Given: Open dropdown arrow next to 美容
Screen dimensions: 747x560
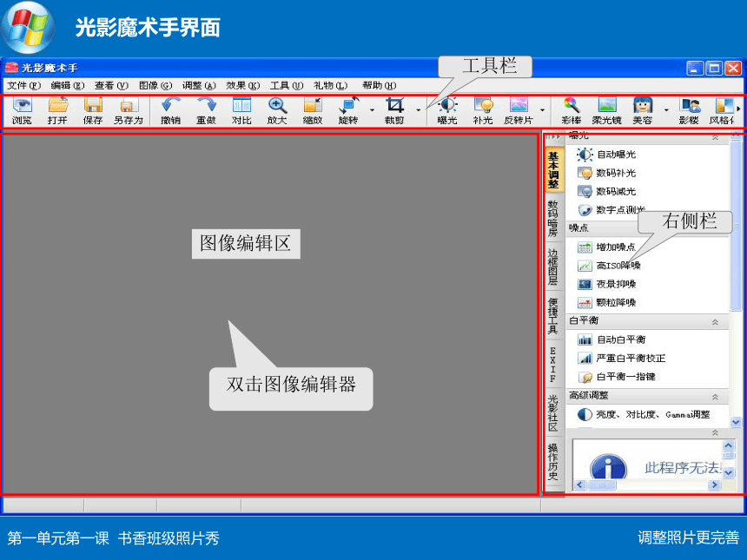Looking at the screenshot, I should pyautogui.click(x=666, y=110).
